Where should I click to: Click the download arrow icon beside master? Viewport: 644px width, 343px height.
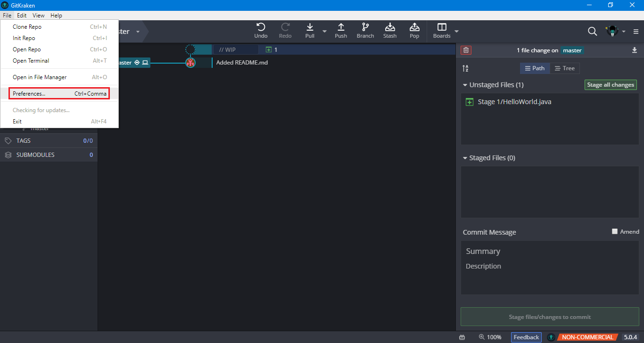635,50
